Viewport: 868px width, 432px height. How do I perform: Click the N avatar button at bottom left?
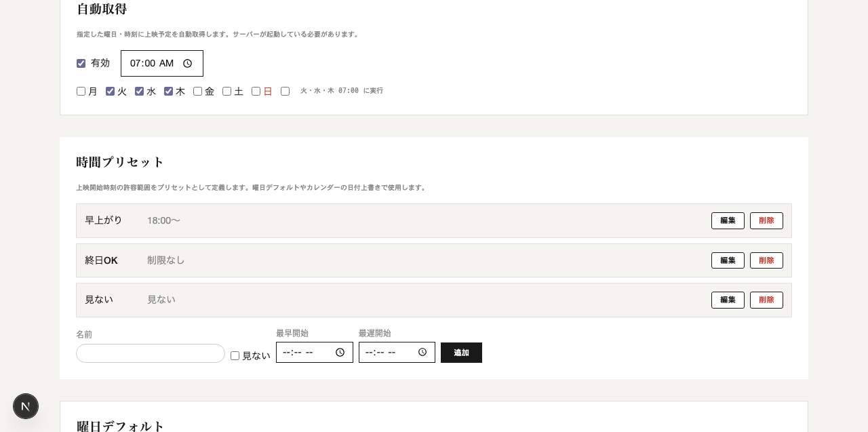coord(26,406)
